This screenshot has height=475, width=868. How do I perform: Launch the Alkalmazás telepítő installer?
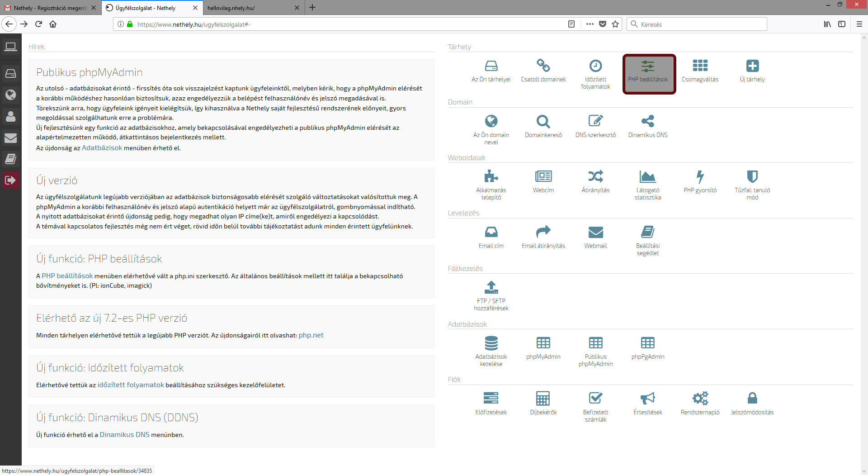pyautogui.click(x=491, y=176)
